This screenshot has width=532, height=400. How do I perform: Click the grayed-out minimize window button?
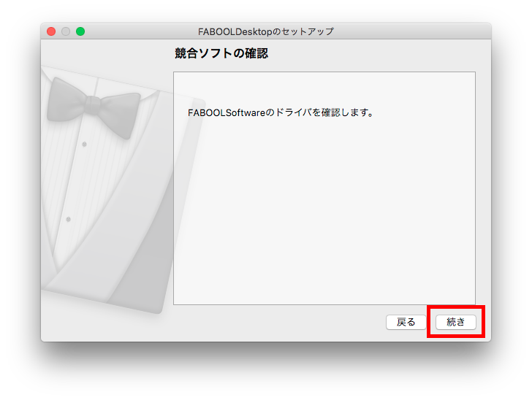(x=66, y=31)
